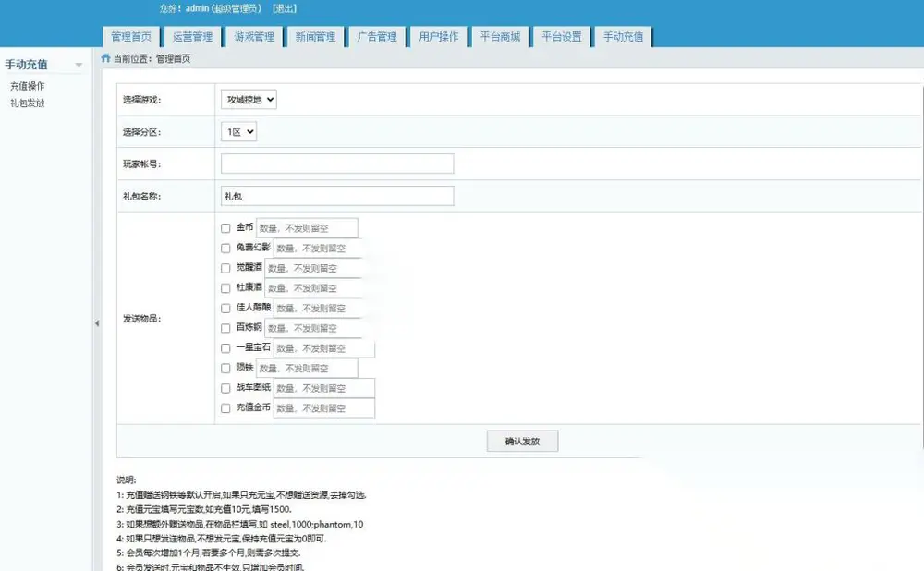924x571 pixels.
Task: Collapse the sidebar with the left arrow handle
Action: pos(97,322)
